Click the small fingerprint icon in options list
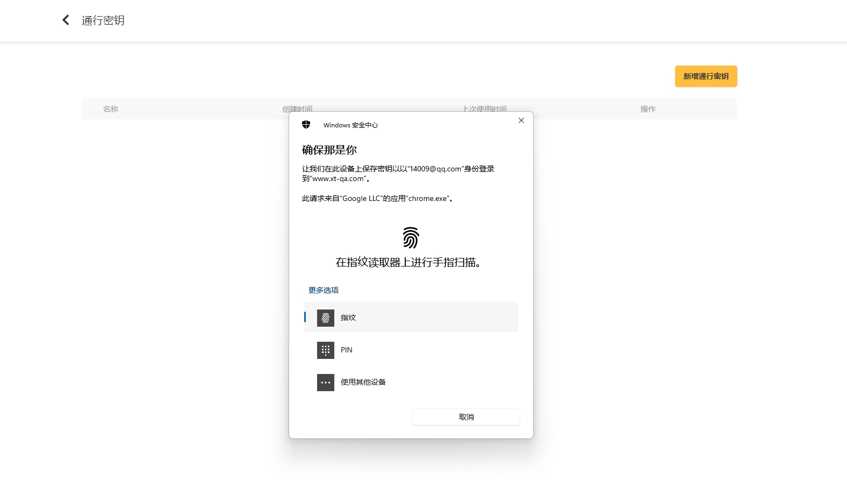 click(x=325, y=318)
